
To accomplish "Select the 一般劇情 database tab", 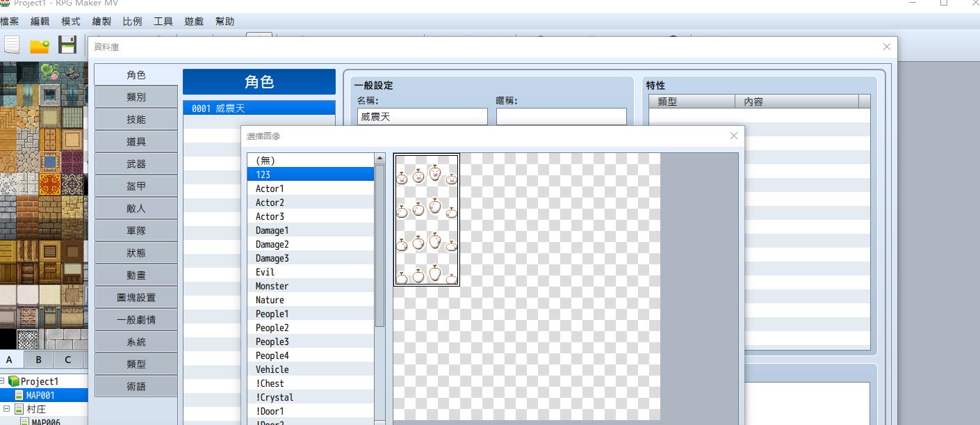I will 136,319.
